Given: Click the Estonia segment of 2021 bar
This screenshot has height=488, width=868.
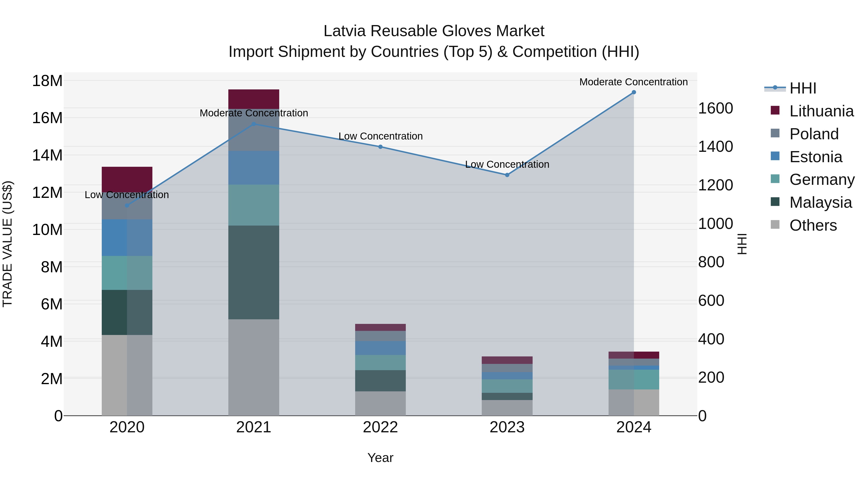Looking at the screenshot, I should click(x=254, y=168).
